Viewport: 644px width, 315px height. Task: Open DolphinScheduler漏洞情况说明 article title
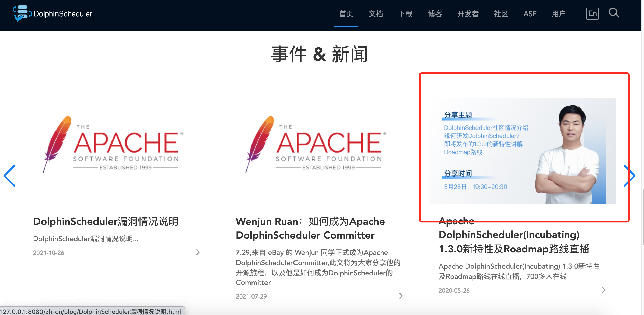click(106, 221)
